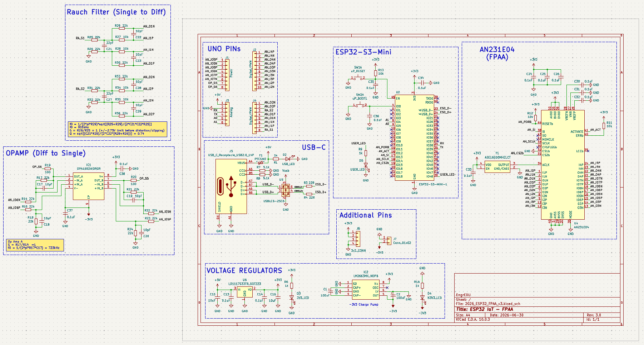The image size is (644, 345).
Task: Click the 'AN231E04 (FPAA)' section title
Action: (497, 53)
